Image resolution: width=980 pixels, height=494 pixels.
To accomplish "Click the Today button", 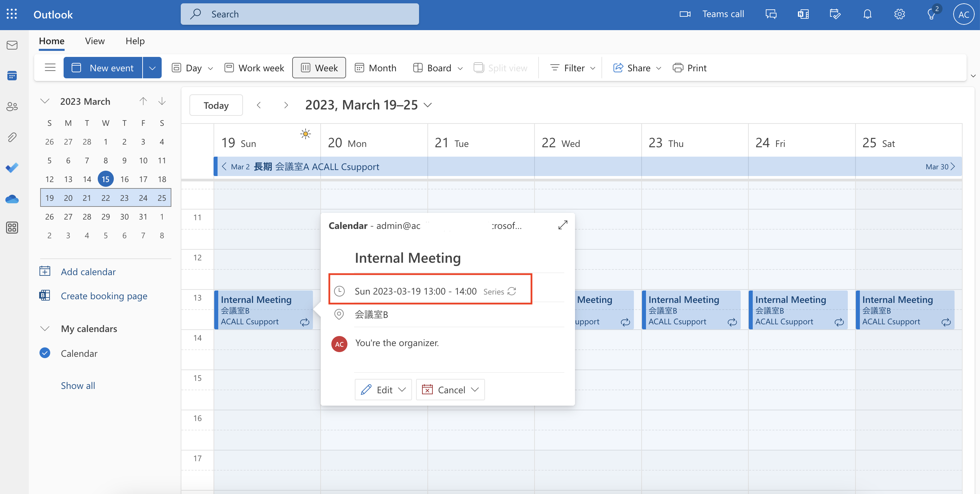I will [216, 105].
